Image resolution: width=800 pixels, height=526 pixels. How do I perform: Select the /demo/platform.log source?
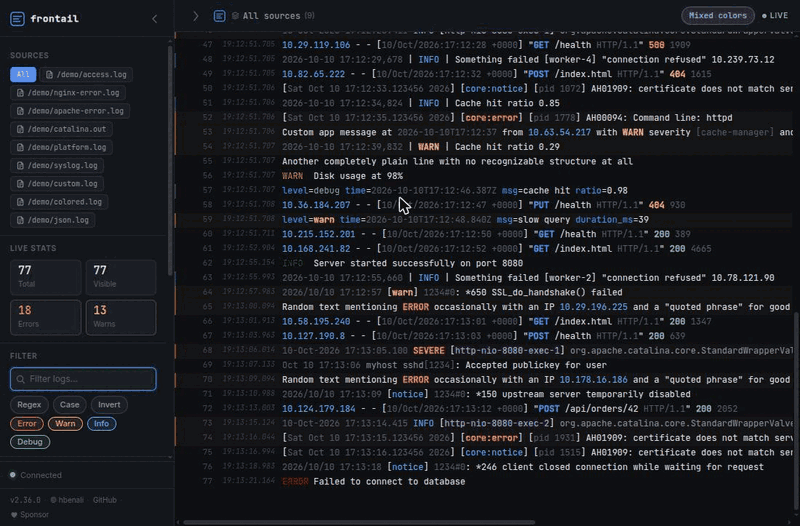point(61,147)
